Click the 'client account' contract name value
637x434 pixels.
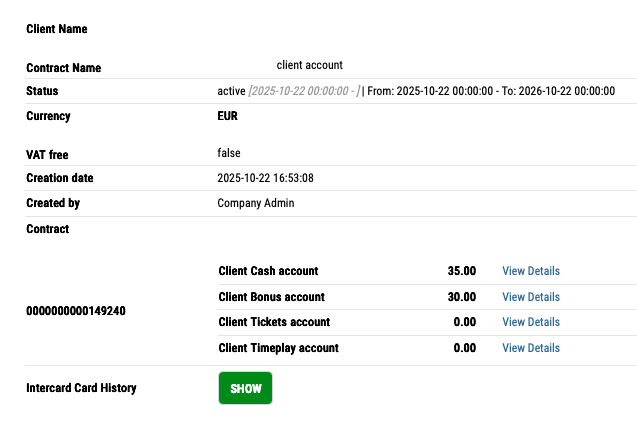point(309,65)
